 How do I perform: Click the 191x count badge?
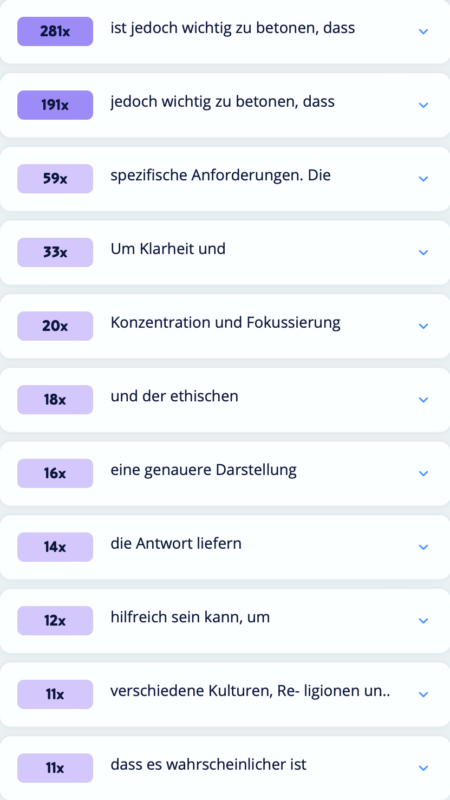55,105
